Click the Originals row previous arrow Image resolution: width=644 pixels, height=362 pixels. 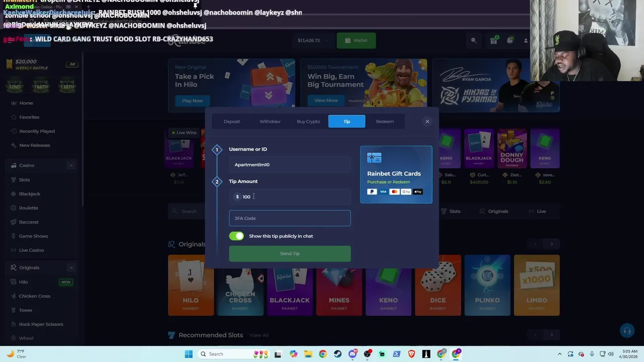[535, 244]
